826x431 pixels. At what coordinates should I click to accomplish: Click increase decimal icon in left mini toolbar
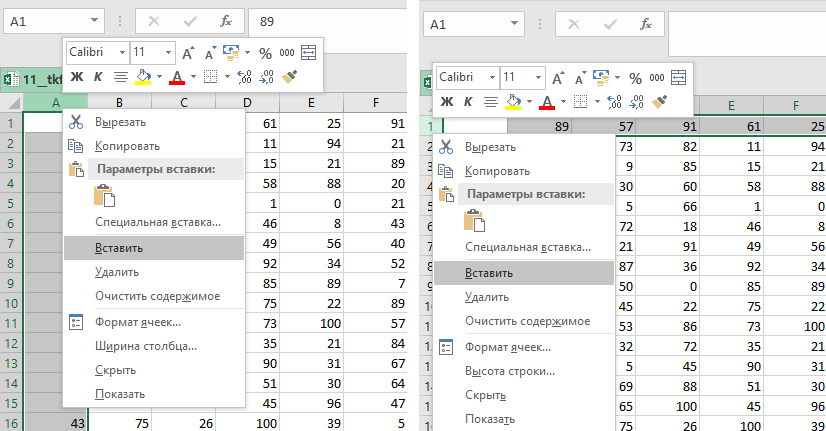click(245, 76)
